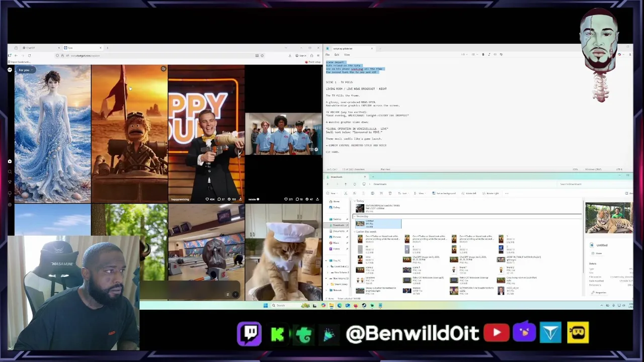This screenshot has width=644, height=362.
Task: Open a new browser tab
Action: [107, 48]
